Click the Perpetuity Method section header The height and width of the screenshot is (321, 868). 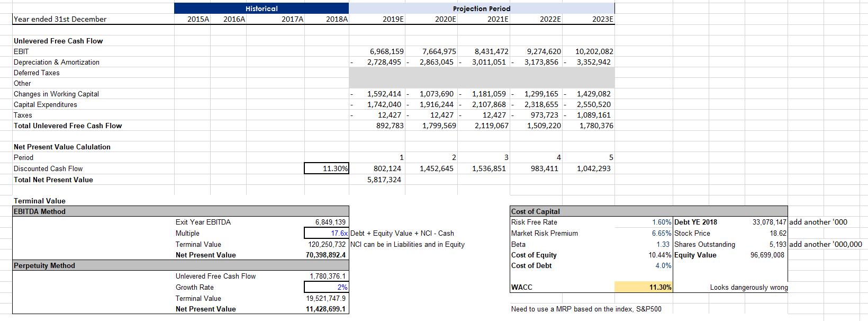tap(44, 265)
